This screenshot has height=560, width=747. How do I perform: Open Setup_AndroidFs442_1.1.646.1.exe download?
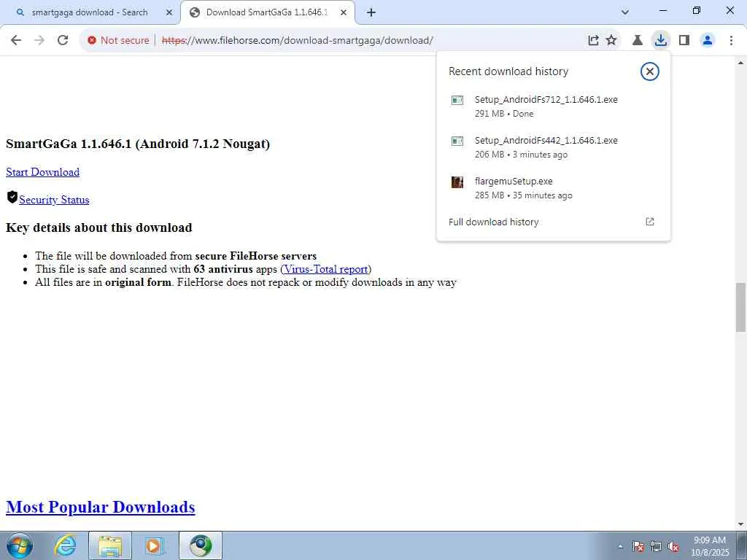coord(553,147)
